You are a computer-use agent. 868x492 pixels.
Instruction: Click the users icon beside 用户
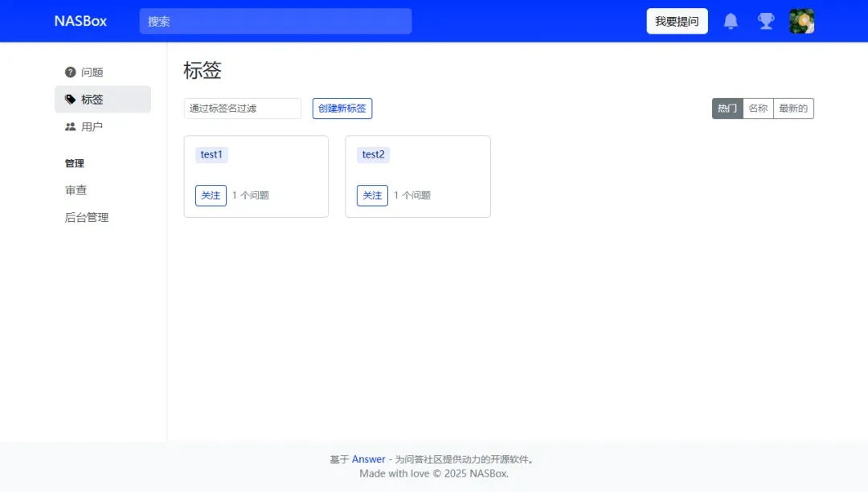point(71,127)
